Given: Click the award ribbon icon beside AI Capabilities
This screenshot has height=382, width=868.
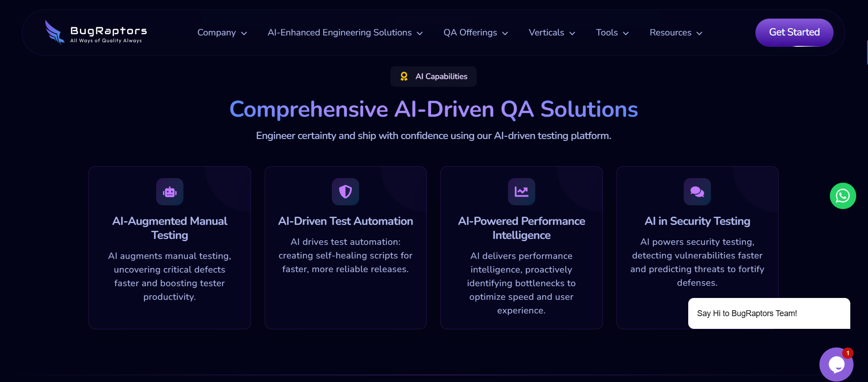Looking at the screenshot, I should click(404, 76).
